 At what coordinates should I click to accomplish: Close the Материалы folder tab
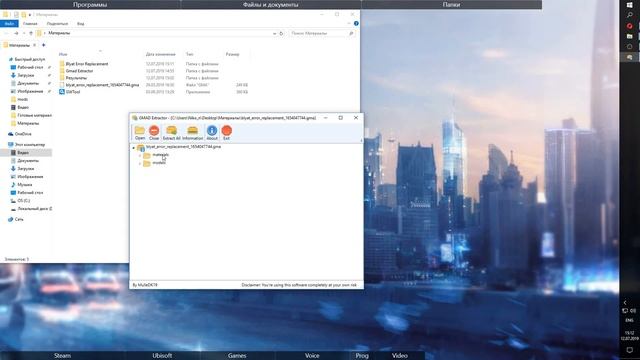coord(35,45)
